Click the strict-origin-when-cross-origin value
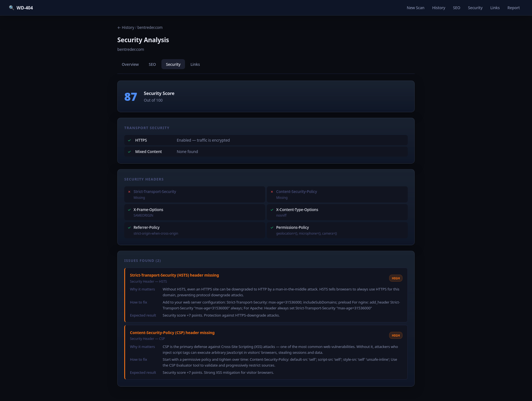Screen dimensions: 532x401 pyautogui.click(x=156, y=234)
